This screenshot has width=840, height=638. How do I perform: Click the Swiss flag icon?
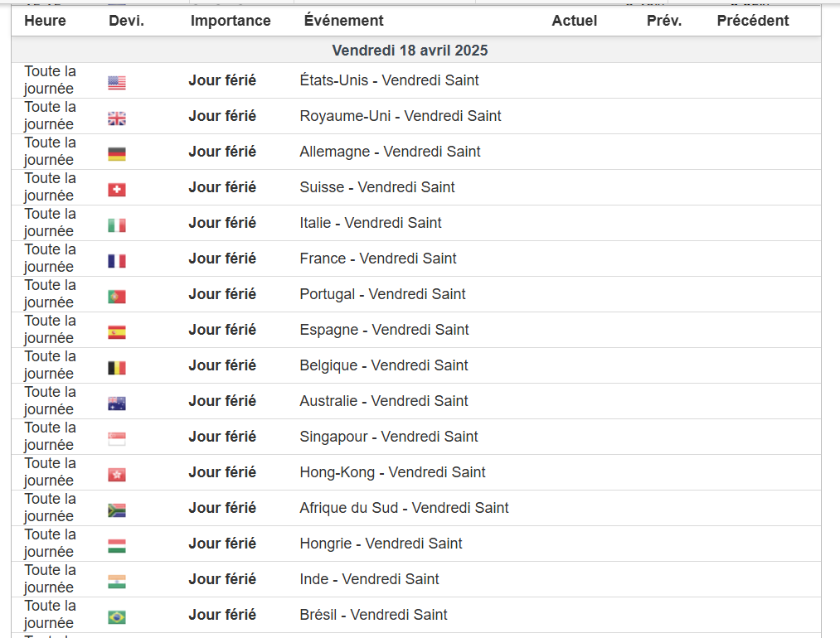click(x=117, y=190)
